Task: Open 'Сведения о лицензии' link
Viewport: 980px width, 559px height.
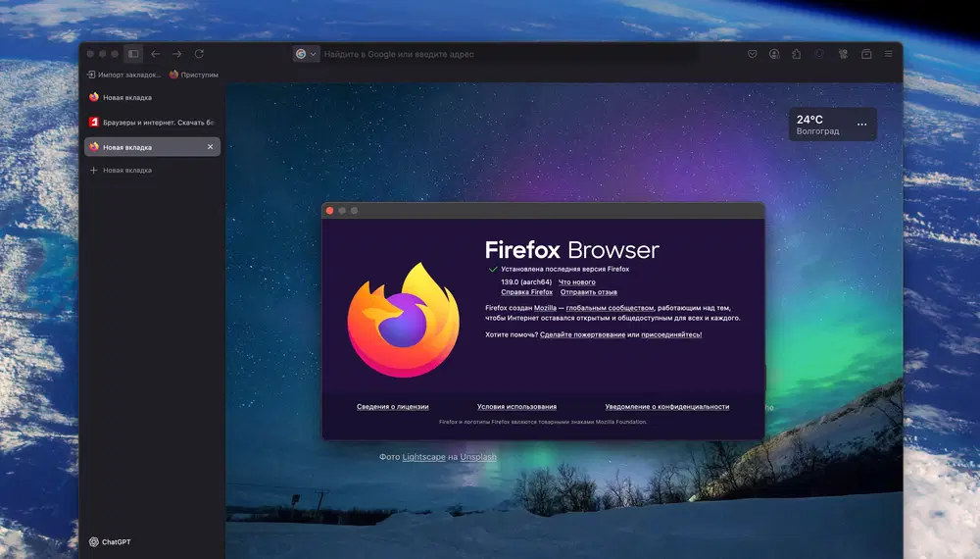Action: 393,406
